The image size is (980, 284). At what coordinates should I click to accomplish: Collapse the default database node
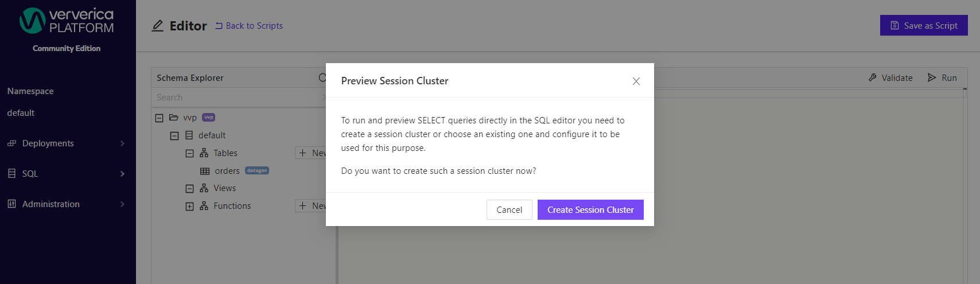(174, 136)
